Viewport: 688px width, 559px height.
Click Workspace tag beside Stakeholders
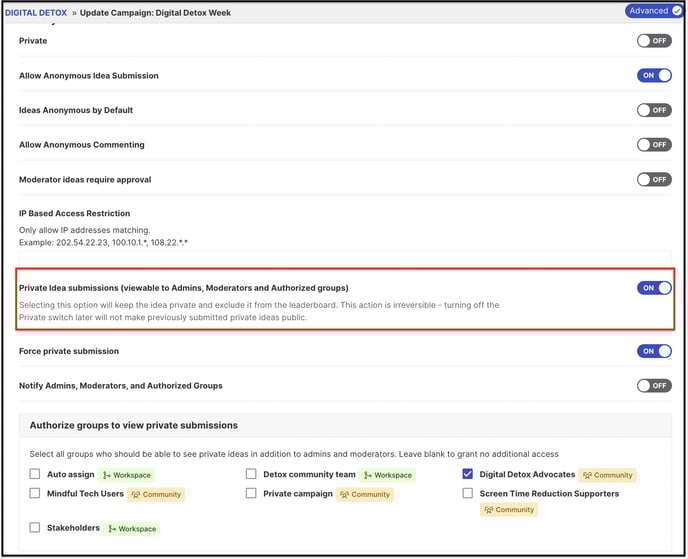[132, 529]
